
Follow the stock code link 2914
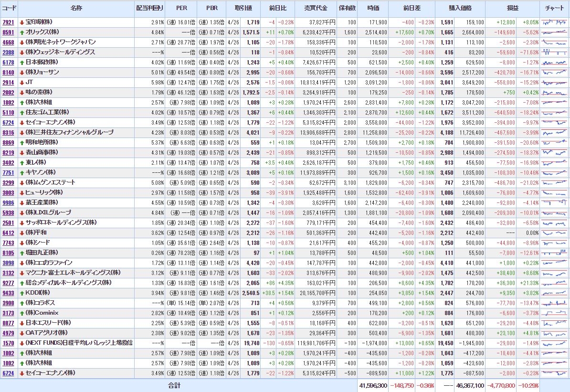(8, 83)
